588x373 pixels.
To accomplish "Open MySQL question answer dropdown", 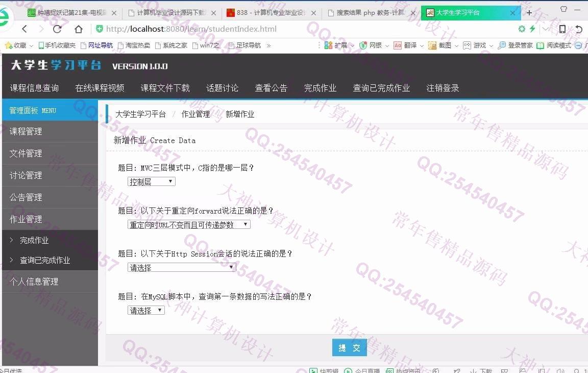I will click(x=146, y=310).
